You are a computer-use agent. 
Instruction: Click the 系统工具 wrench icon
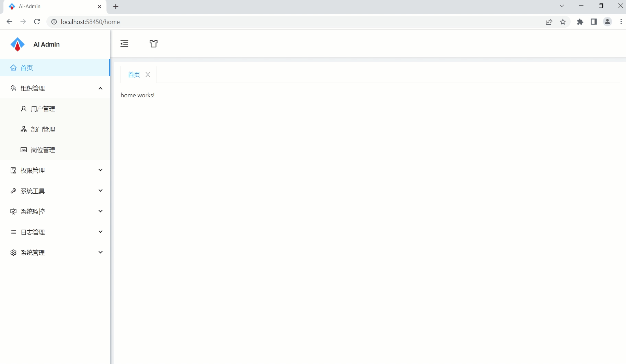pyautogui.click(x=13, y=191)
